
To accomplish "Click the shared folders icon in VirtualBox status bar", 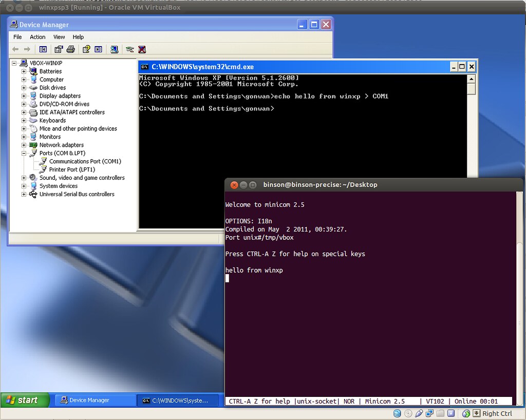I will point(440,413).
